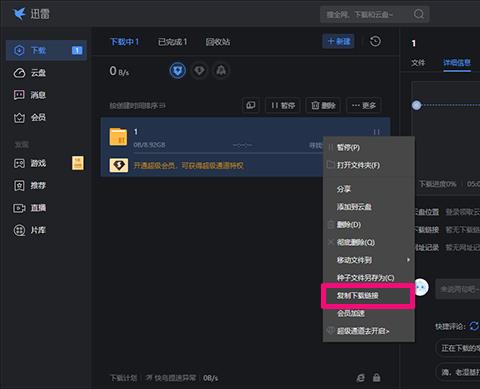The width and height of the screenshot is (480, 389).
Task: Click the 删除 button in toolbar
Action: pyautogui.click(x=323, y=105)
